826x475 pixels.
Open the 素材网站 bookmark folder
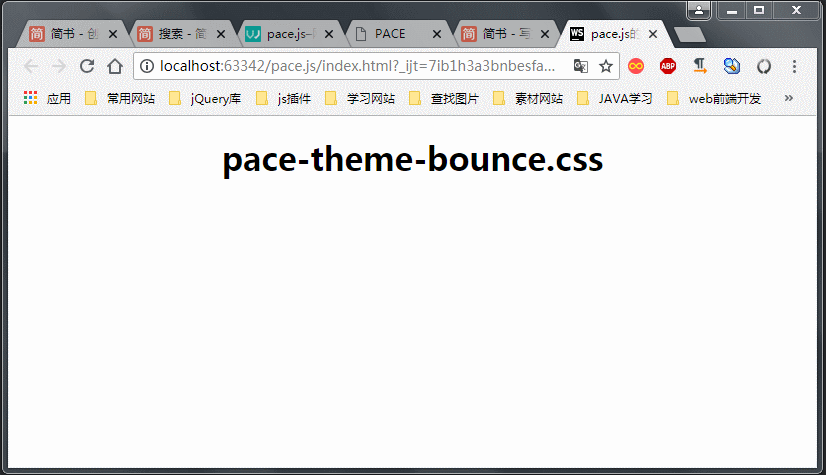coord(528,98)
